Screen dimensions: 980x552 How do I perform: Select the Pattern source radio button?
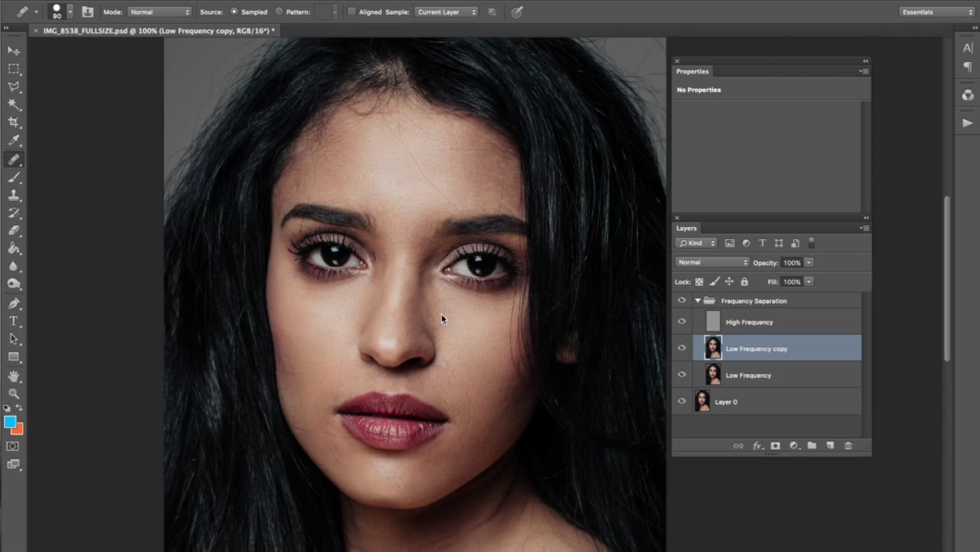pos(279,12)
